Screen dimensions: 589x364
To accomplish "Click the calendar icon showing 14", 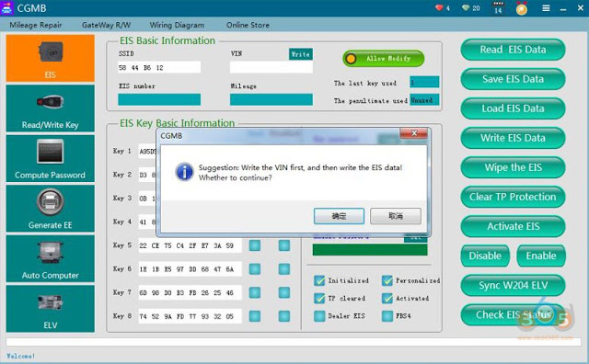I will (x=498, y=8).
